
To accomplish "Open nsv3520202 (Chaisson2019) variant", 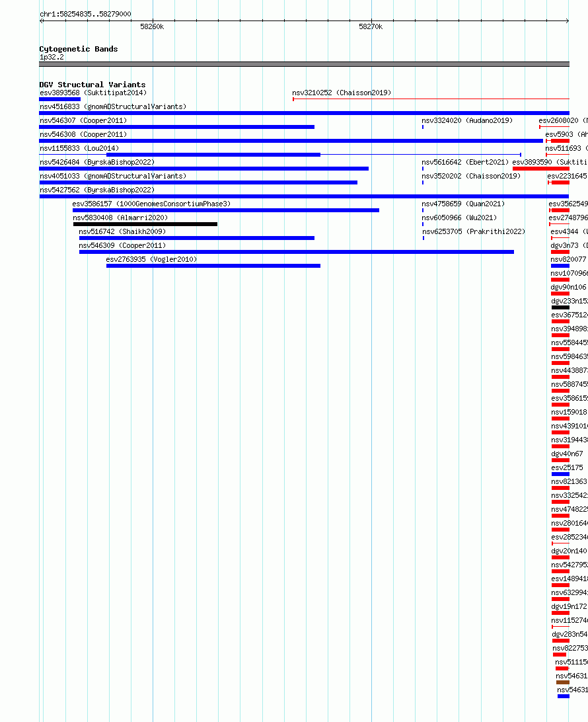I will [471, 175].
